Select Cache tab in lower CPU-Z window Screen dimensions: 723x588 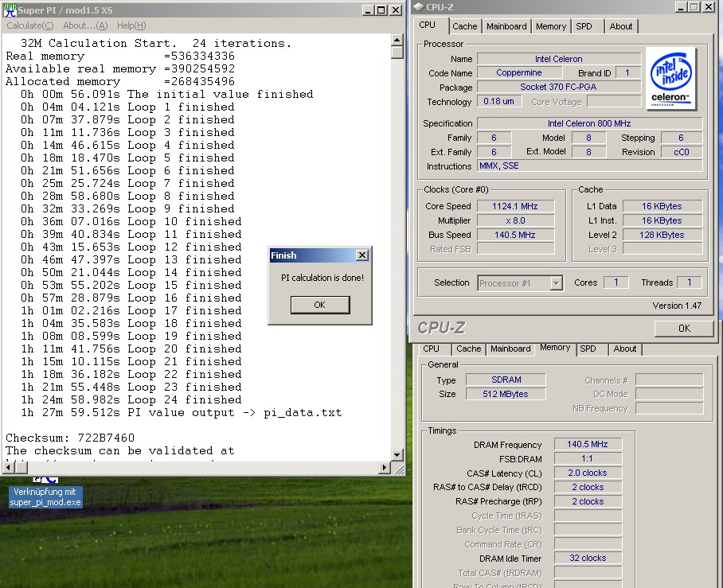468,349
